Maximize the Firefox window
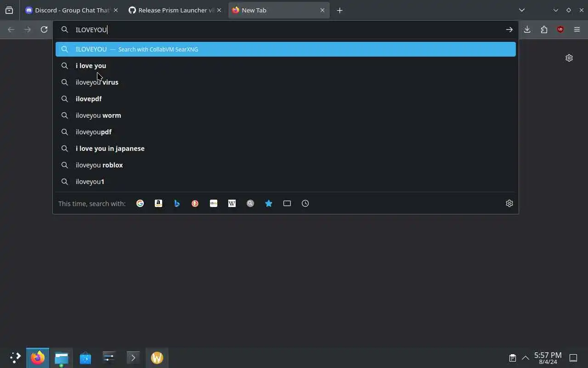 pos(569,10)
